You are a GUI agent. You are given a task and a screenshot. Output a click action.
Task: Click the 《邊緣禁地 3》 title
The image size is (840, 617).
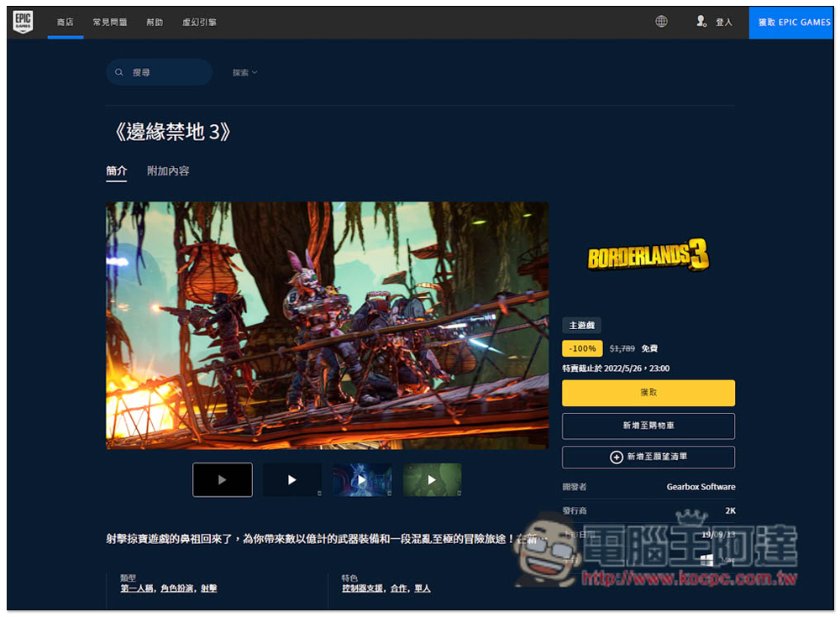point(172,132)
